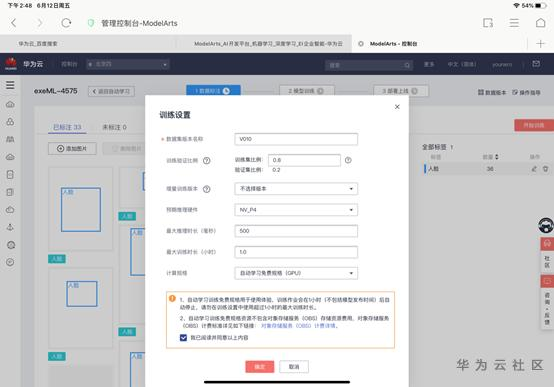Image resolution: width=554 pixels, height=387 pixels.
Task: Open the mail messages icon in header
Action: point(536,64)
